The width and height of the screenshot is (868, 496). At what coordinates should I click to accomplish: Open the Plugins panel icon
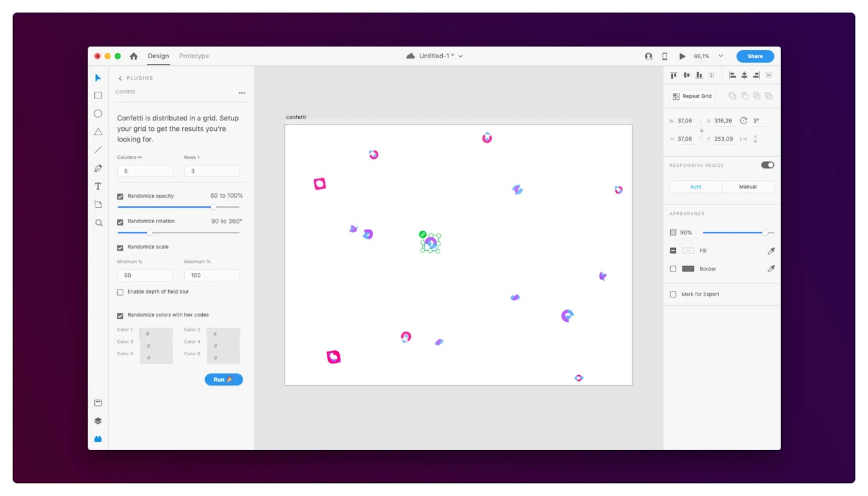(98, 439)
